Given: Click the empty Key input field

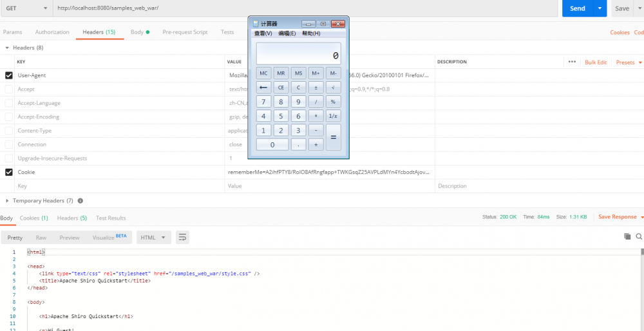Looking at the screenshot, I should (x=120, y=186).
